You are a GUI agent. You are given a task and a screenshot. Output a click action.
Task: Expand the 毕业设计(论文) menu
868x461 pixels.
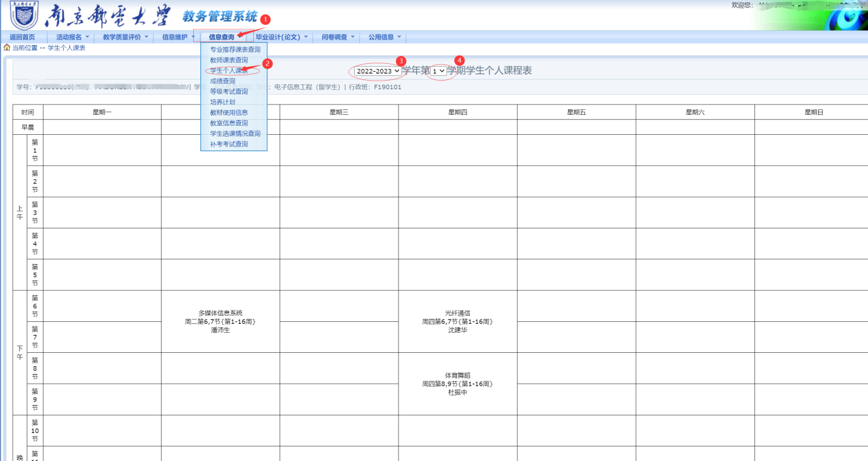(282, 37)
